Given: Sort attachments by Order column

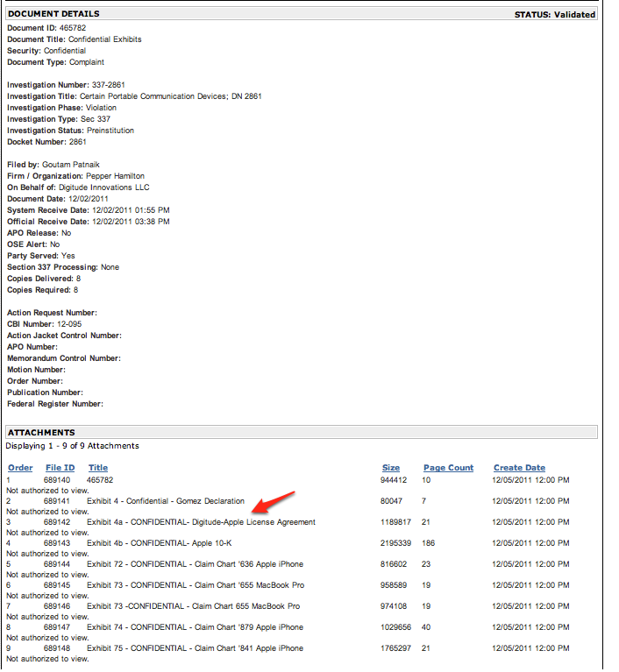Looking at the screenshot, I should point(20,468).
